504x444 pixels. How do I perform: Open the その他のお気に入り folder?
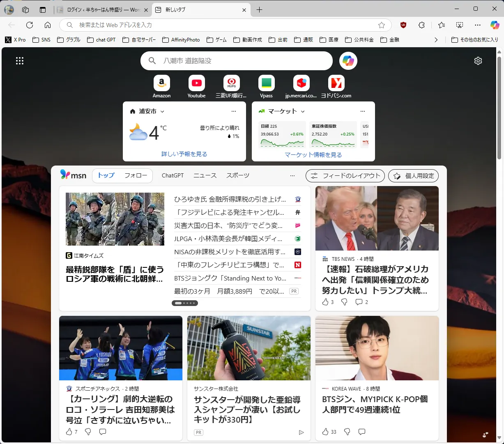point(474,40)
